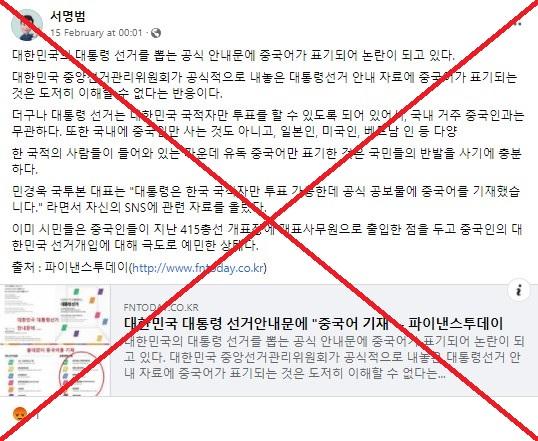The image size is (538, 441).
Task: Click the FNTODAY.CO.KR domain label
Action: [x=161, y=307]
